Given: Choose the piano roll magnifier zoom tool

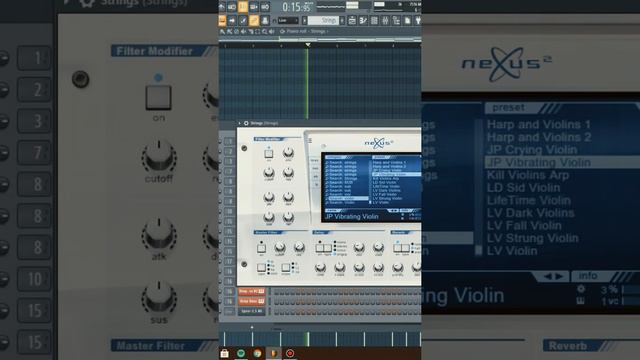Looking at the screenshot, I should 264,31.
